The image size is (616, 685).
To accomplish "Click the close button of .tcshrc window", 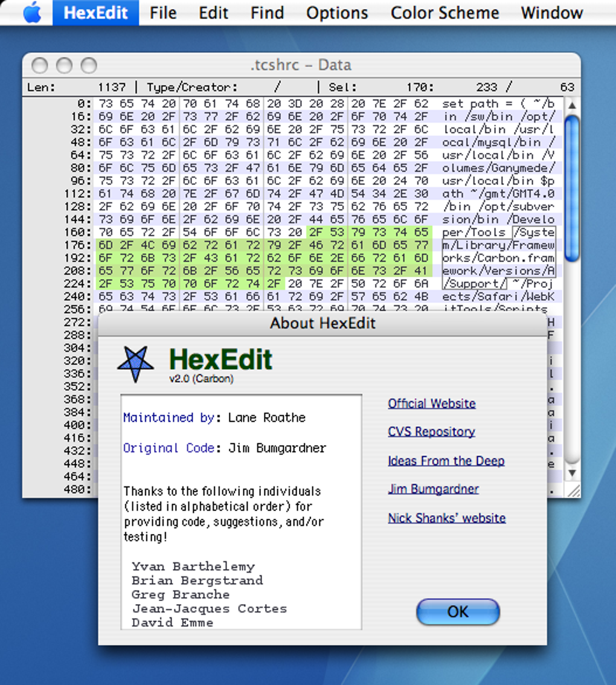I will 40,65.
